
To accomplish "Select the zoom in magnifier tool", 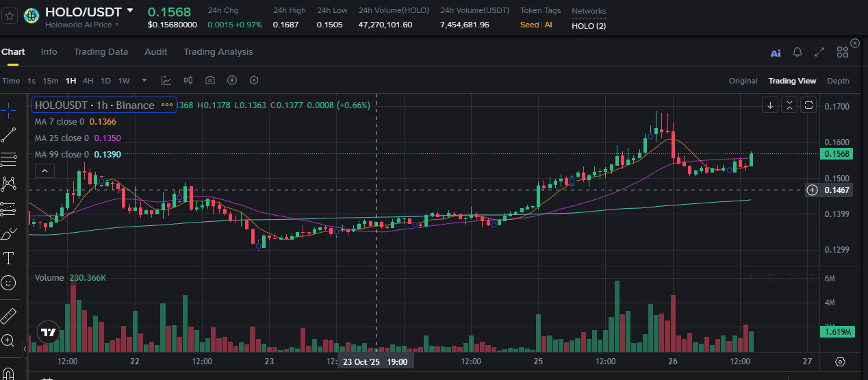I will coord(9,340).
